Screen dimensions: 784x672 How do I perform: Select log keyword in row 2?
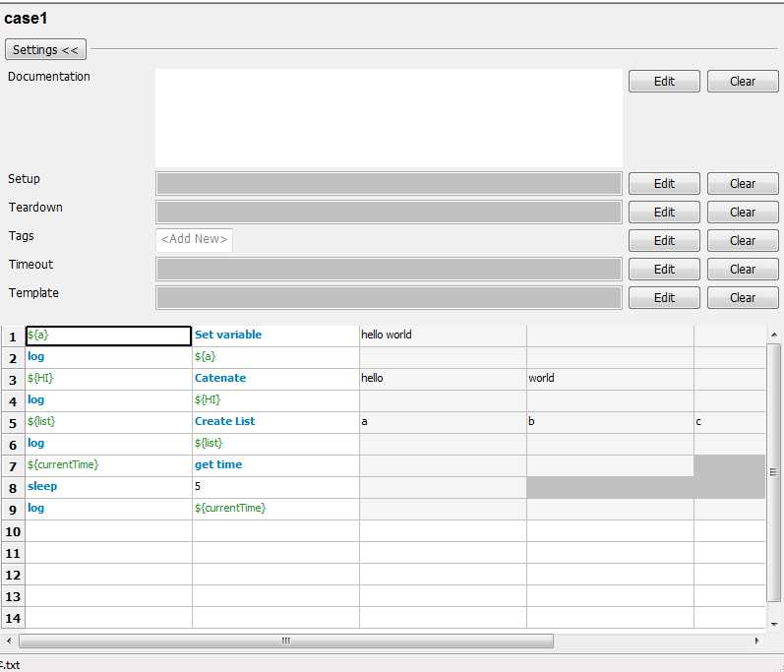pos(108,357)
